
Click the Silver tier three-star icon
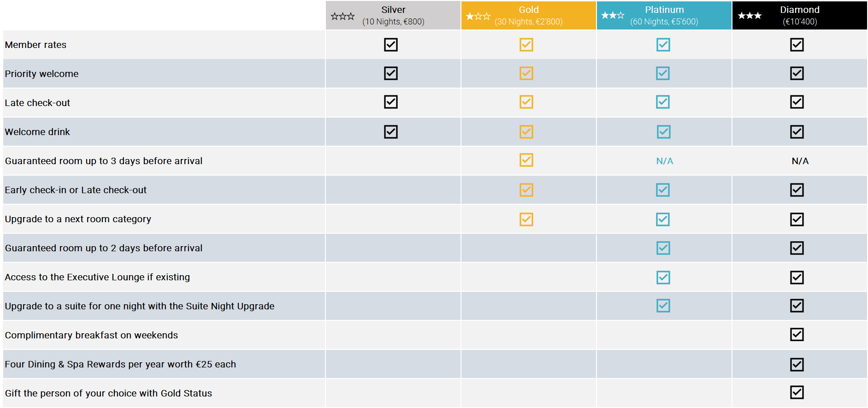(342, 16)
